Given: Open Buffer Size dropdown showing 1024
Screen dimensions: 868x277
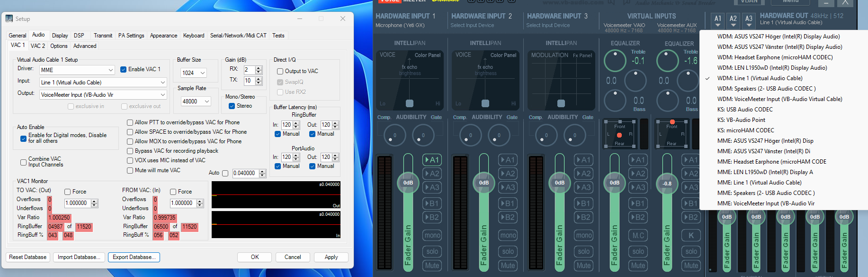Looking at the screenshot, I should point(194,73).
